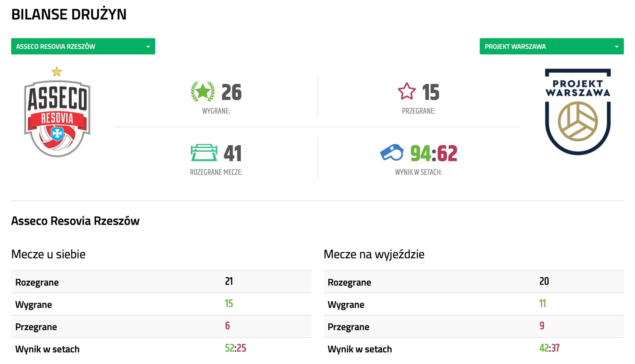Click the home sets score 52:25
This screenshot has height=364, width=635.
(x=235, y=348)
